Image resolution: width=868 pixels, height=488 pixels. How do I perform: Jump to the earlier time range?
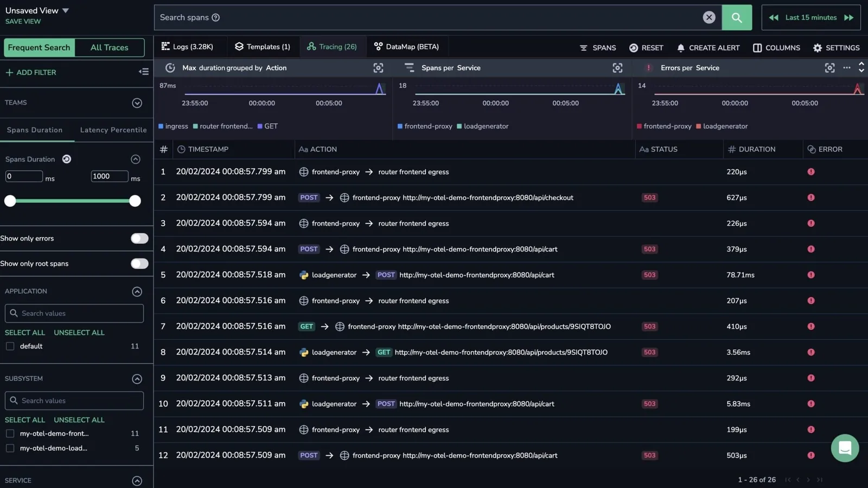point(774,17)
